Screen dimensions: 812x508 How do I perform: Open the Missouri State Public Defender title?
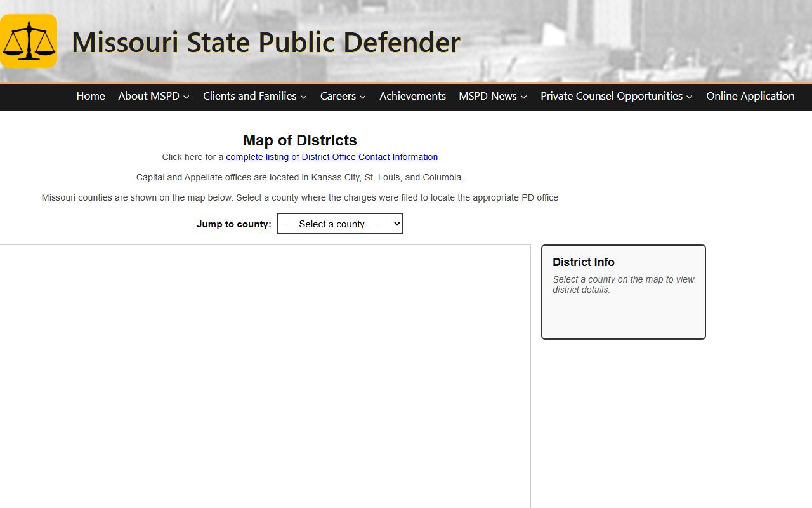[x=266, y=43]
